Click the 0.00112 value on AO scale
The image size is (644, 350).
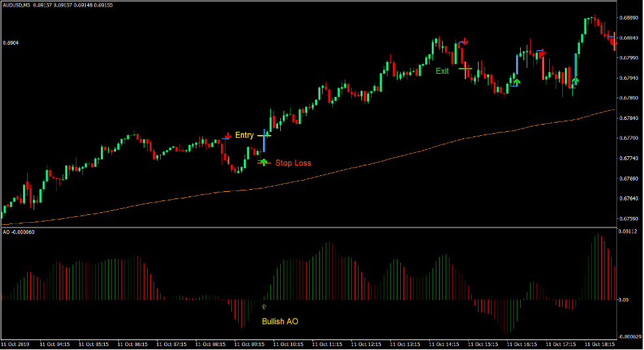[629, 231]
